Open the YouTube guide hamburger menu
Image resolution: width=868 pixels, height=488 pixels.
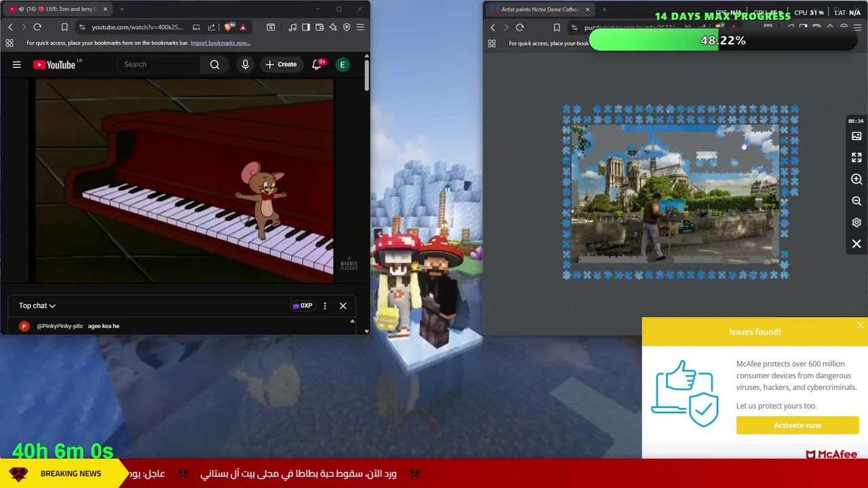coord(17,64)
